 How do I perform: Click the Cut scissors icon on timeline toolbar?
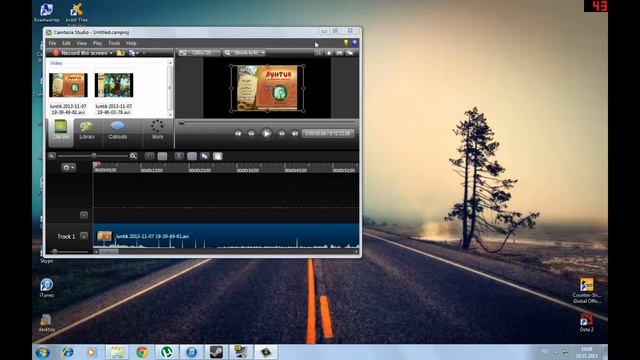[179, 156]
